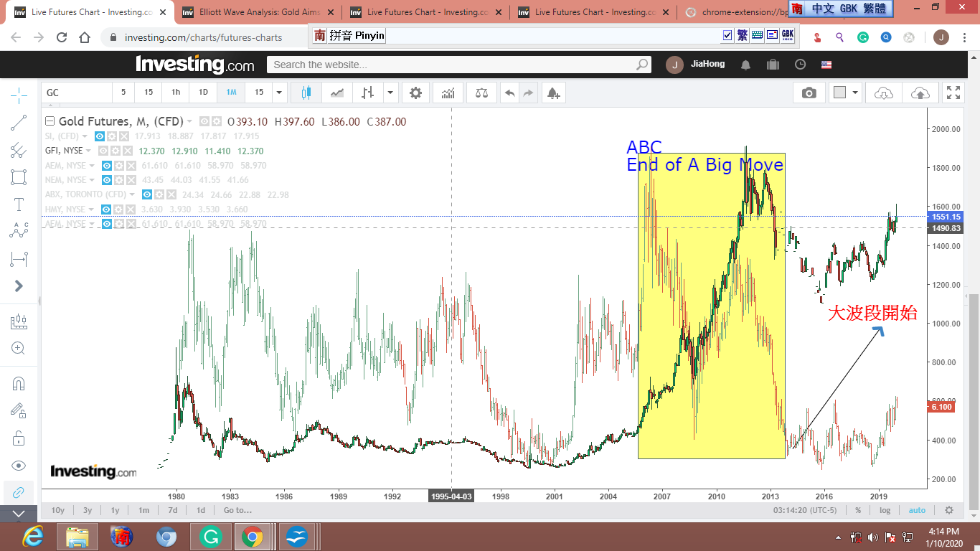980x551 pixels.
Task: Click the website search input field
Action: 452,65
